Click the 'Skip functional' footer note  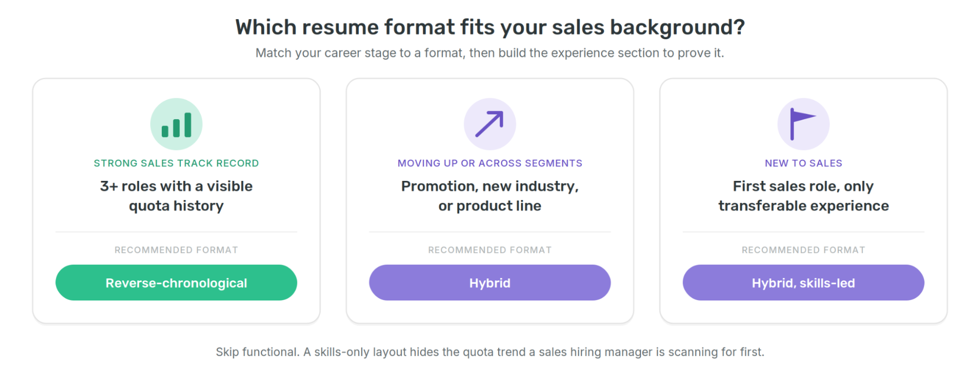coord(490,352)
